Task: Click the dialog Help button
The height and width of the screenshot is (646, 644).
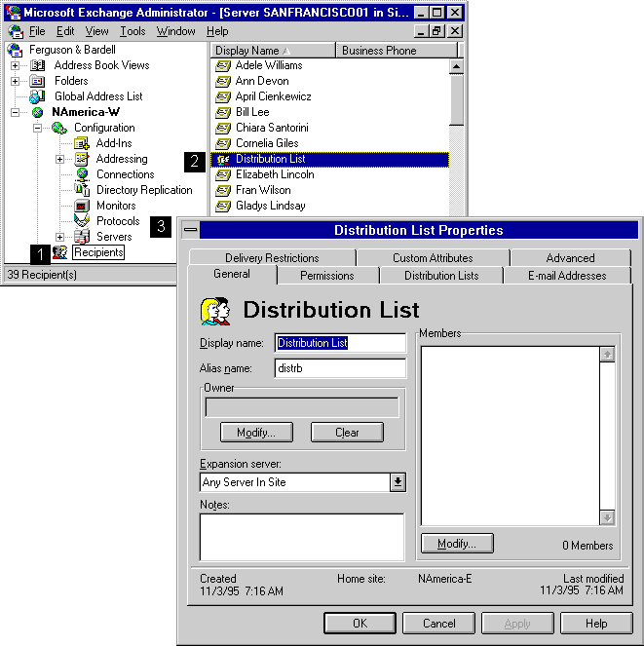Action: coord(596,623)
